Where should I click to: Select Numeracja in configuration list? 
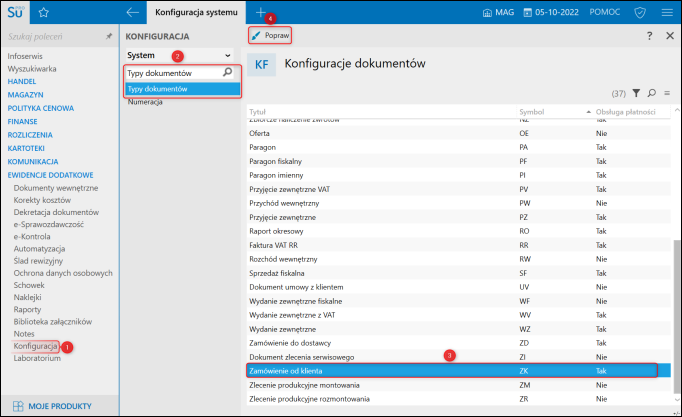[145, 102]
